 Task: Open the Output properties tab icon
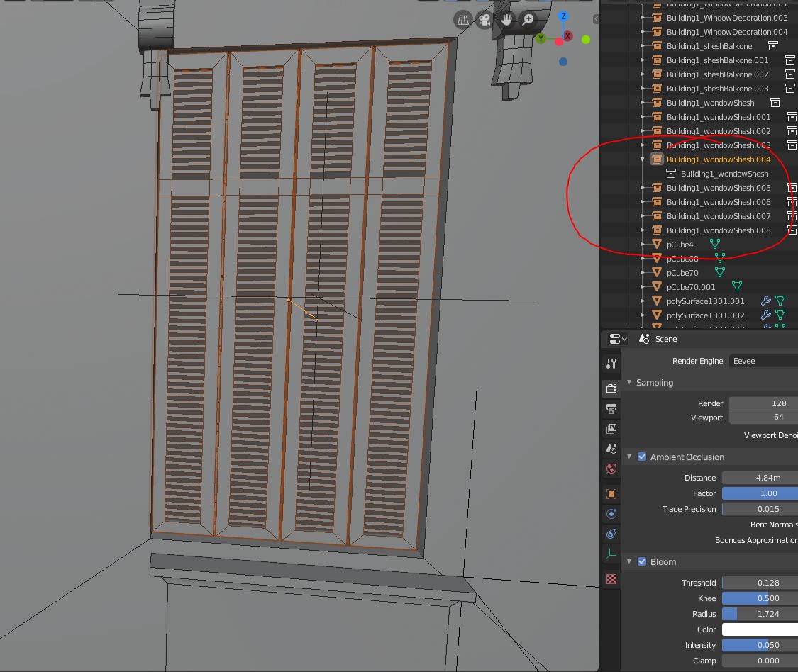[x=611, y=408]
